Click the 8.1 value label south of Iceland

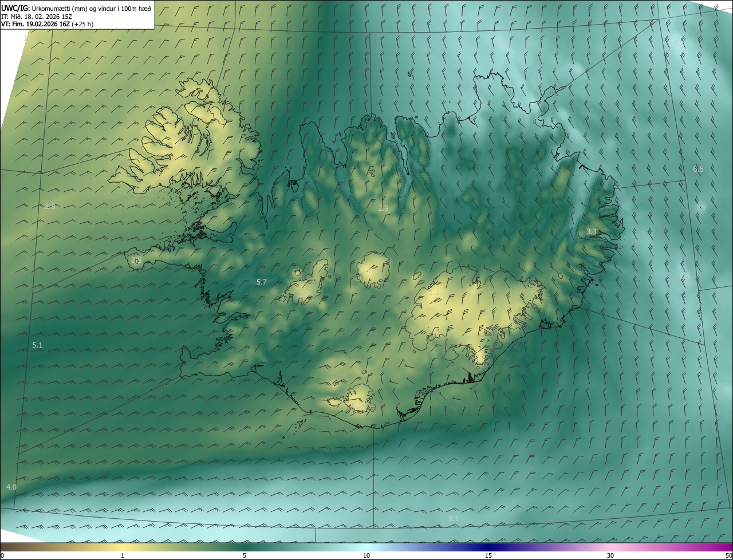click(453, 518)
